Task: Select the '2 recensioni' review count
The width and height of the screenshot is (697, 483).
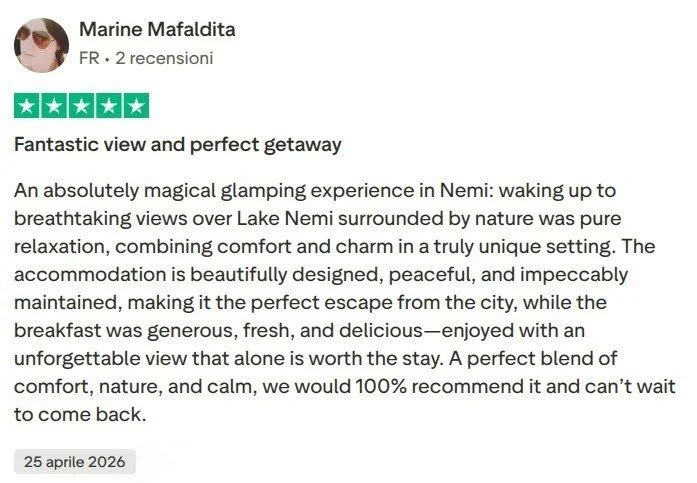Action: 164,58
